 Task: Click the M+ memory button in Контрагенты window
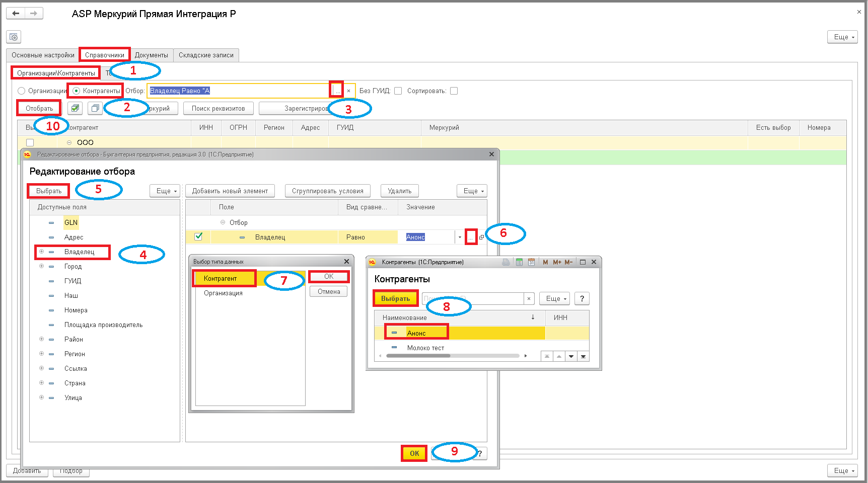coord(557,262)
